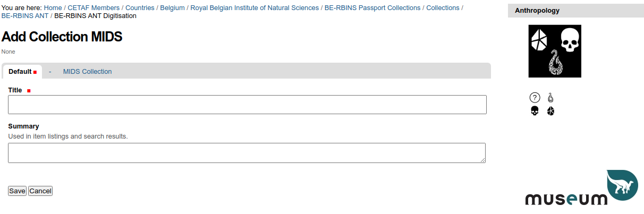This screenshot has width=644, height=214.
Task: Click the Save button
Action: (17, 191)
